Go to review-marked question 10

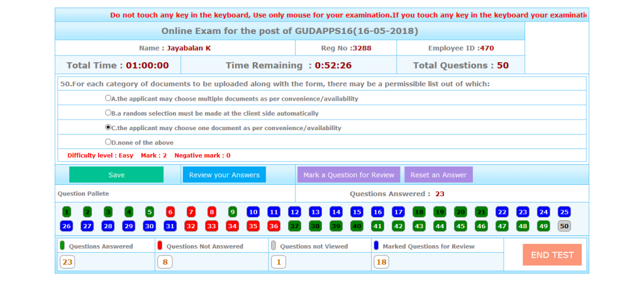pos(253,212)
